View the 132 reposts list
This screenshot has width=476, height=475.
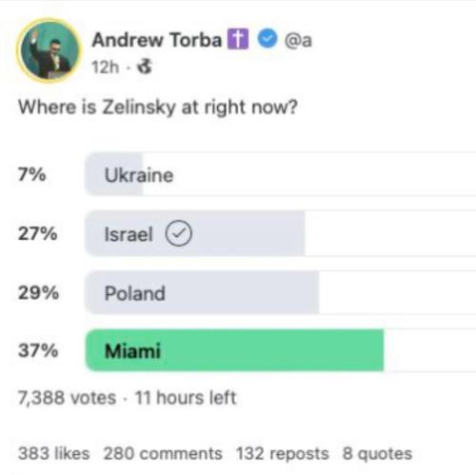[x=283, y=453]
